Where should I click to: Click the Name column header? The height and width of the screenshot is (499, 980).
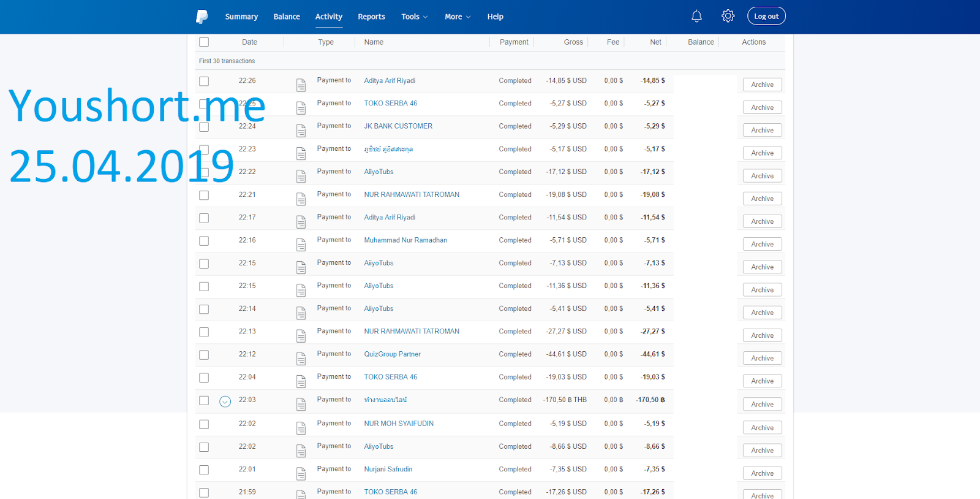374,42
